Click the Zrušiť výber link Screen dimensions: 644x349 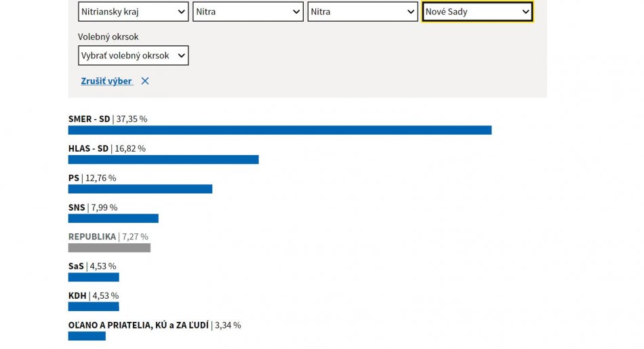pos(106,81)
